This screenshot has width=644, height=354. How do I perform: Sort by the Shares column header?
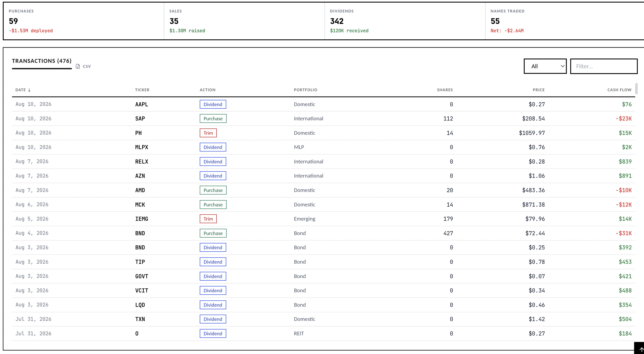[445, 90]
